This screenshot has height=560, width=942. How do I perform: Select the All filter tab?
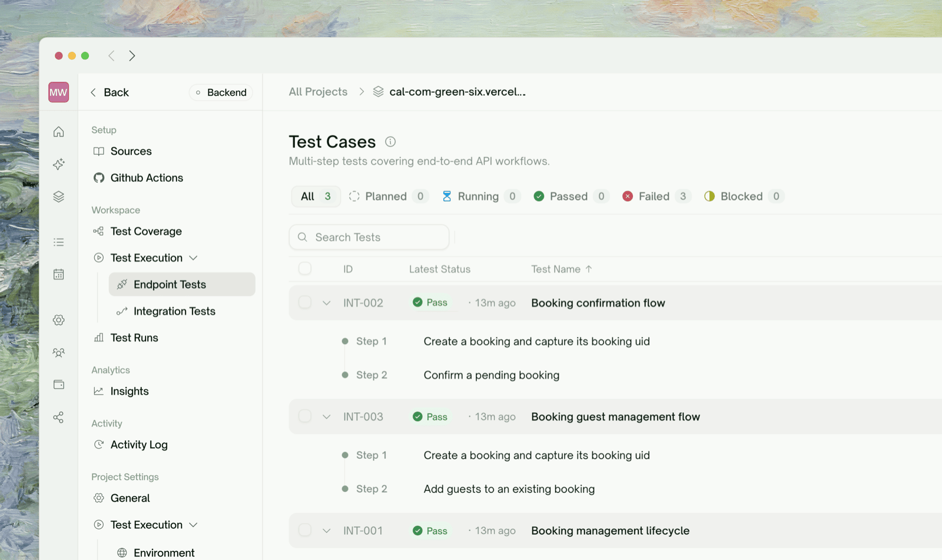click(316, 196)
